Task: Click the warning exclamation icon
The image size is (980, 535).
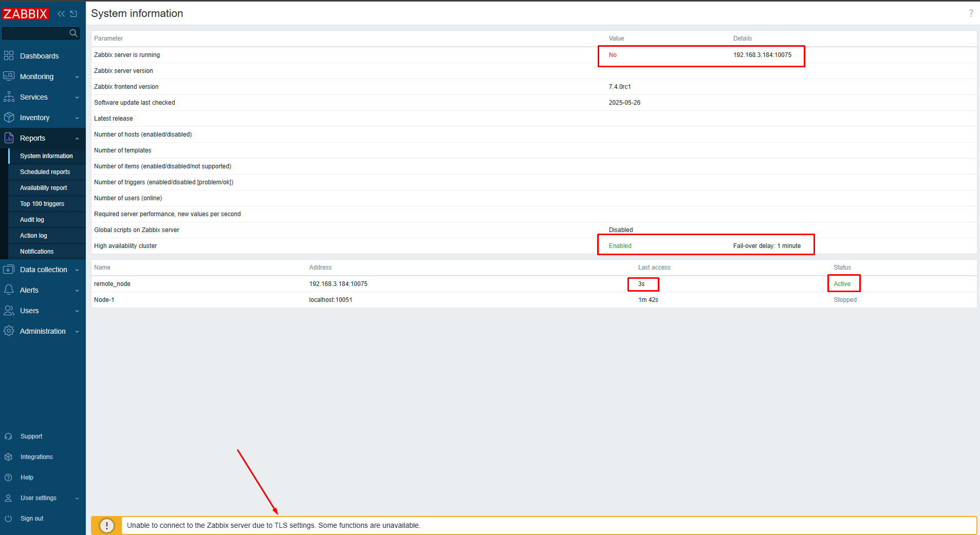Action: tap(106, 526)
